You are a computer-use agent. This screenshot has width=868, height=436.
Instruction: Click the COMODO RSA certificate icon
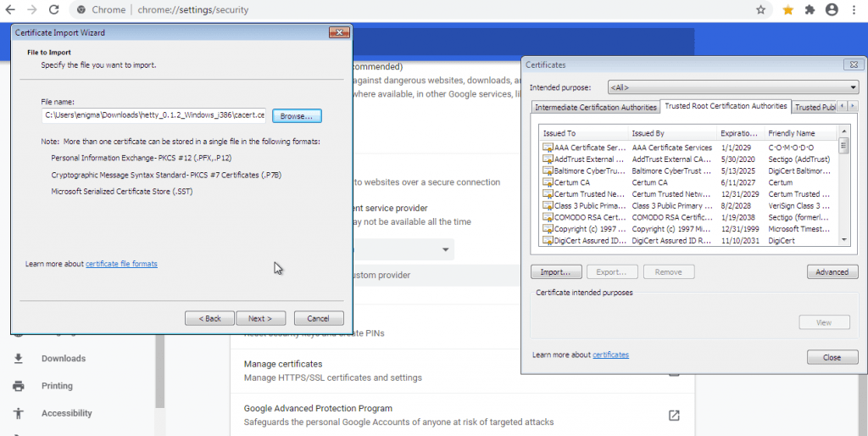548,217
